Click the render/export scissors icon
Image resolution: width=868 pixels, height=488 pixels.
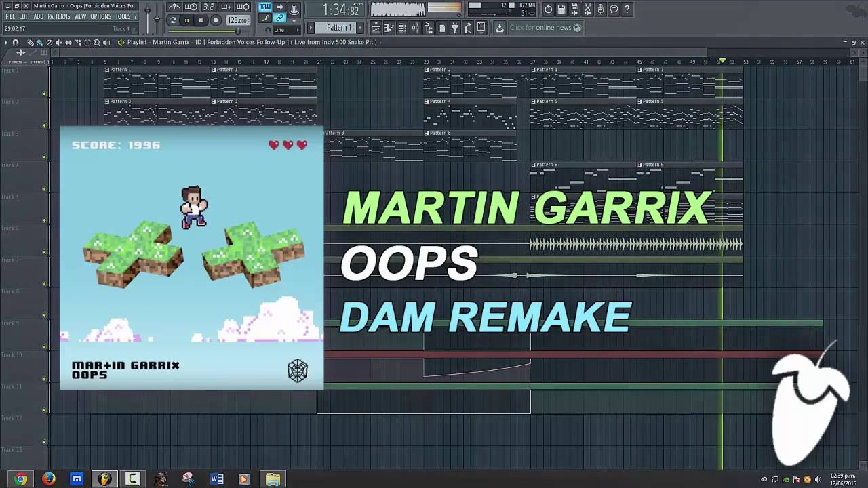(588, 9)
